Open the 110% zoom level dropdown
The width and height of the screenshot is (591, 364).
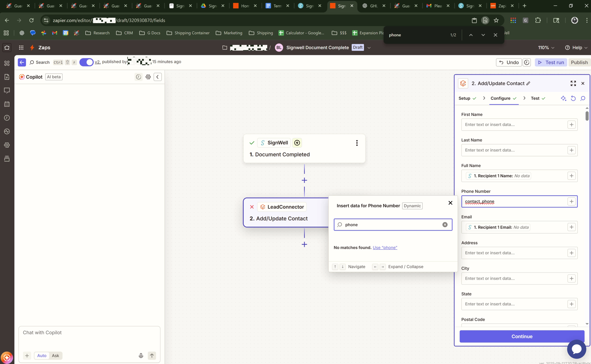[546, 48]
